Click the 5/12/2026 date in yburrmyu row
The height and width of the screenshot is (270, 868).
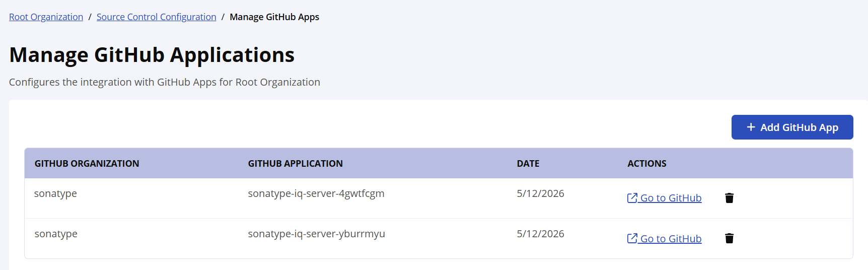coord(540,234)
